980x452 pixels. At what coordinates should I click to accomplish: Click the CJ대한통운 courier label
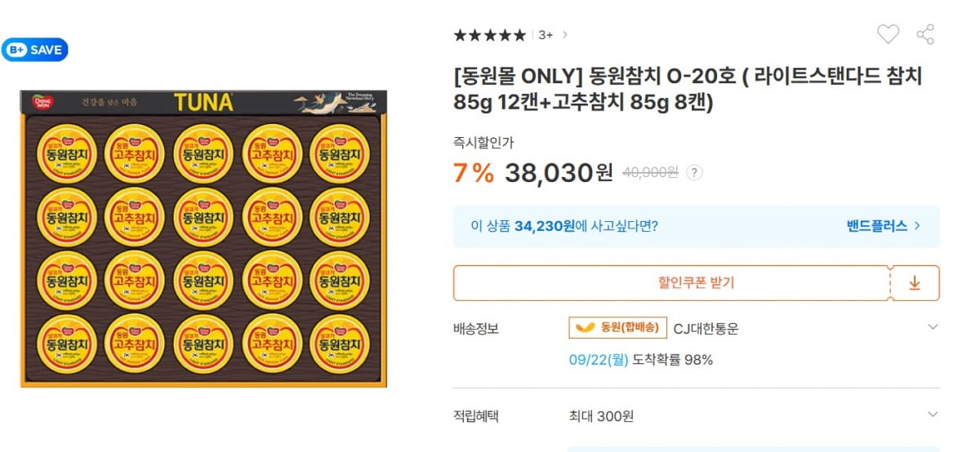pyautogui.click(x=706, y=328)
